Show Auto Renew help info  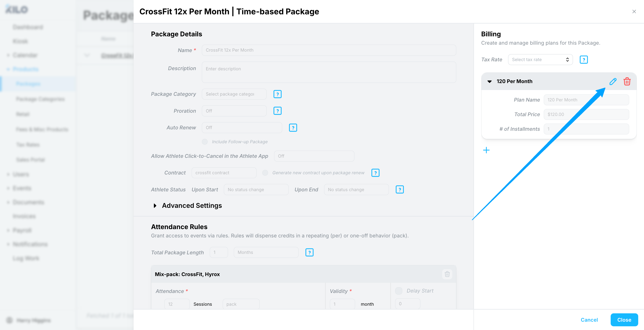coord(293,128)
